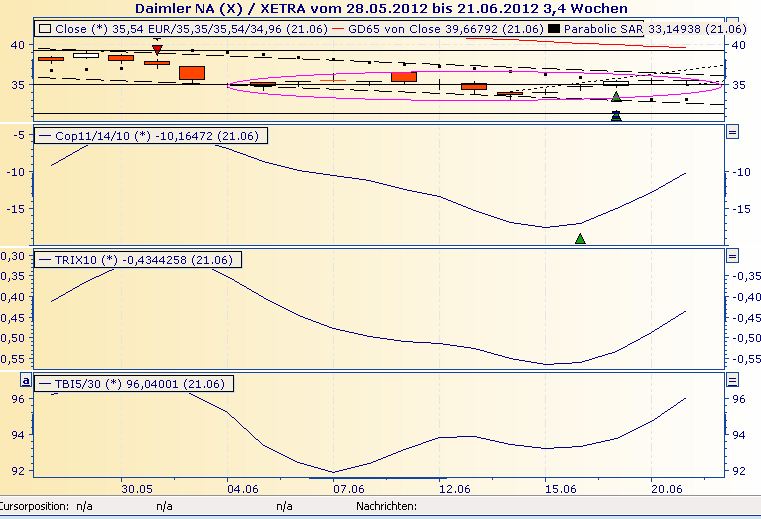Click the red GD65 line swatch in legend

339,29
